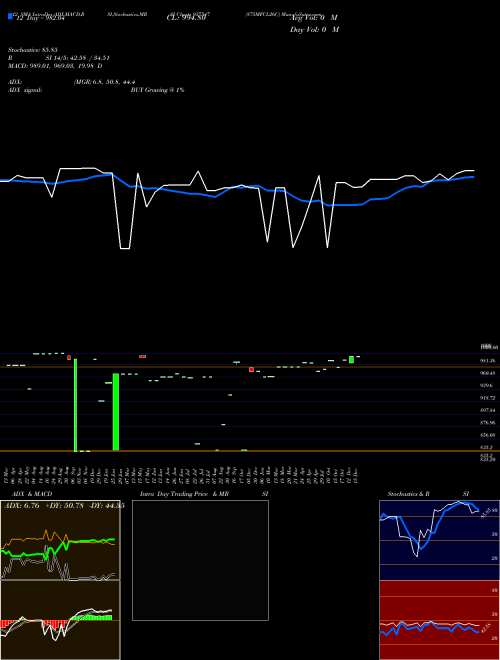This screenshot has height=660, width=500.
Task: Click the blue Stochastics chart panel
Action: pyautogui.click(x=439, y=540)
